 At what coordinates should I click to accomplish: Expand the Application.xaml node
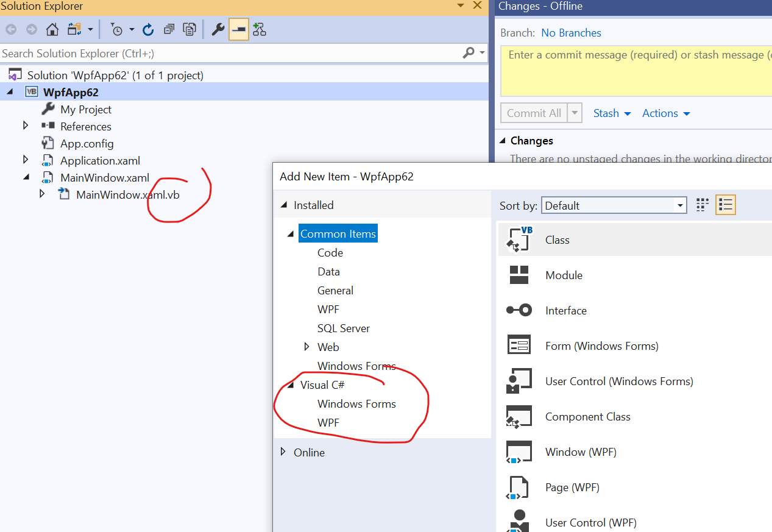(26, 160)
